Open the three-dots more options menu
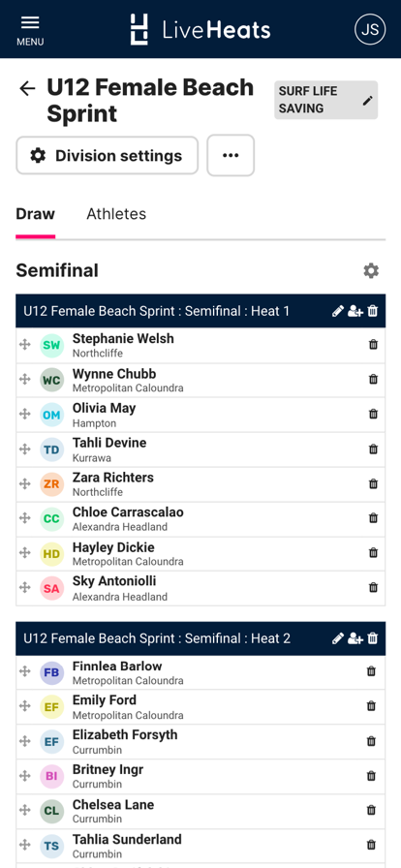 coord(231,156)
